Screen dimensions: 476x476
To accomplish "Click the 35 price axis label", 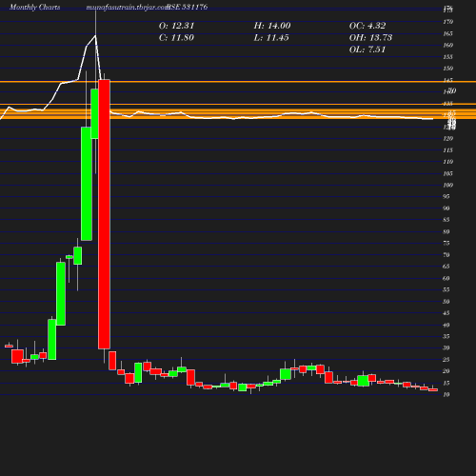I will coord(446,336).
